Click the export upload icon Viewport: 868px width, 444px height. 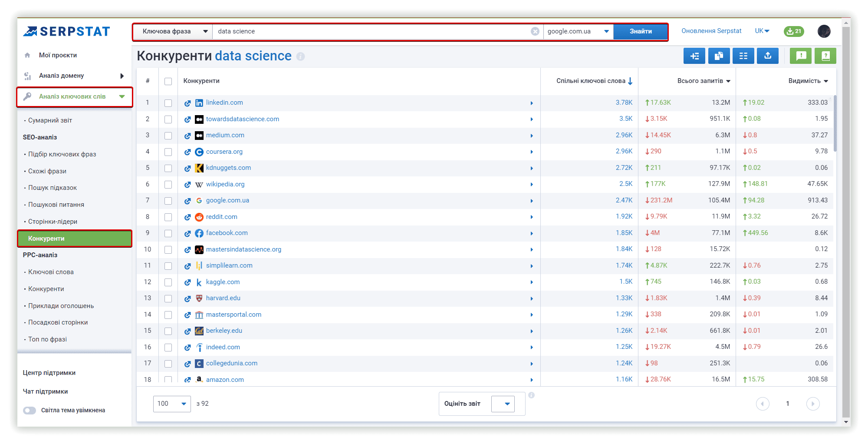768,56
